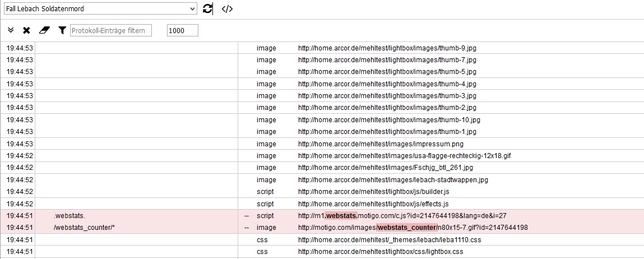Select the thumb-2.jpg URL entry

click(x=387, y=108)
